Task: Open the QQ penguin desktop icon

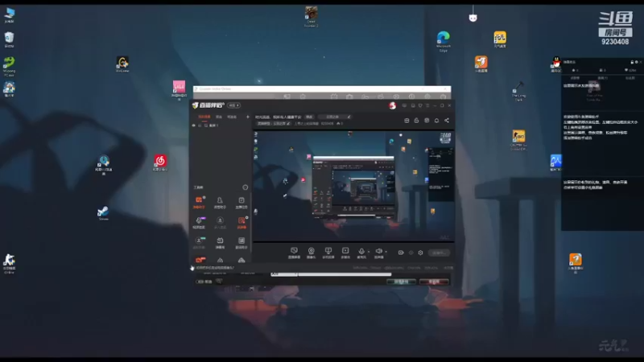Action: pyautogui.click(x=556, y=64)
